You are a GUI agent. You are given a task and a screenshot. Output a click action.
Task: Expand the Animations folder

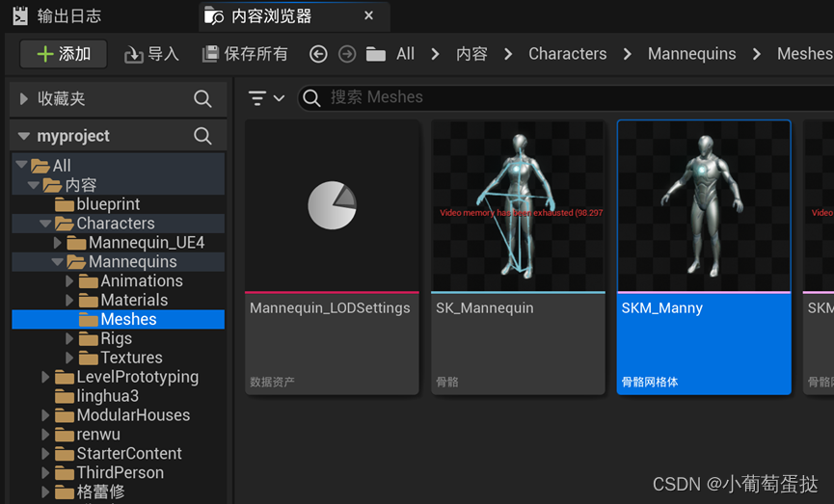click(x=69, y=280)
